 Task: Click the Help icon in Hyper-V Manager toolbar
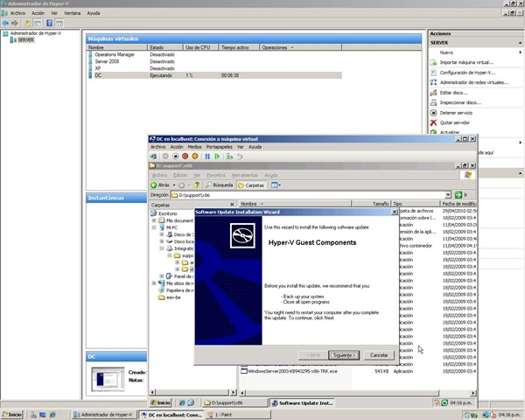(x=49, y=23)
